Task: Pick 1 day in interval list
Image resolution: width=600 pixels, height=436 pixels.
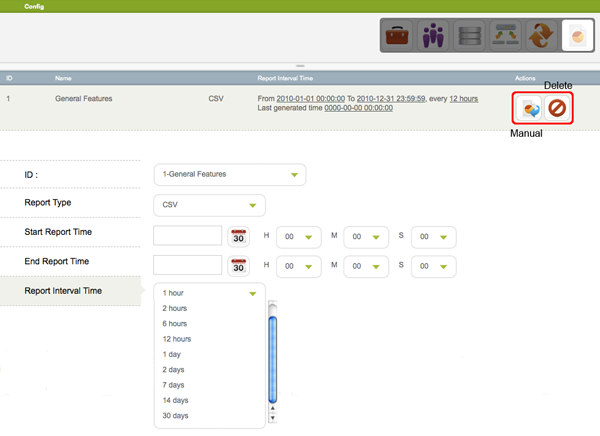Action: (x=171, y=354)
